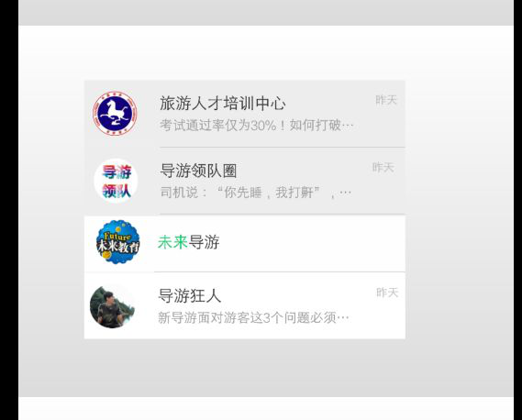Choose the 导游狂人 account title
Viewport: 522px width, 420px height.
(x=189, y=296)
